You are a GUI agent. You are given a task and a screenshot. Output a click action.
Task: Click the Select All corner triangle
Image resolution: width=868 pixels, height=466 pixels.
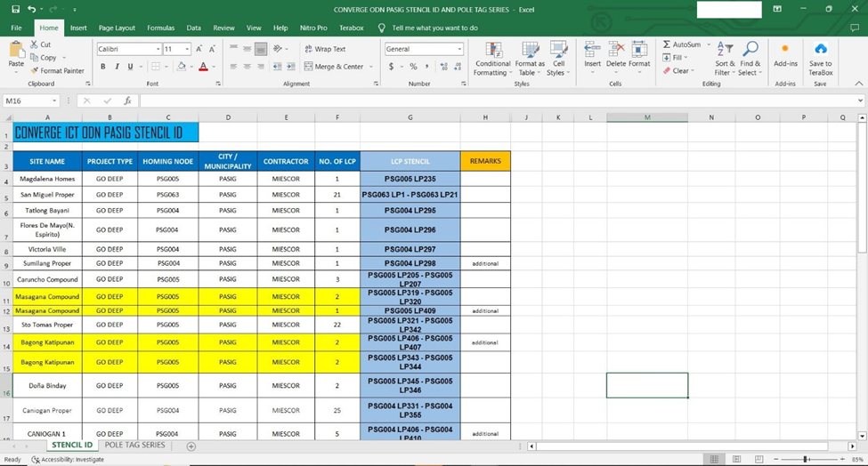[x=6, y=117]
